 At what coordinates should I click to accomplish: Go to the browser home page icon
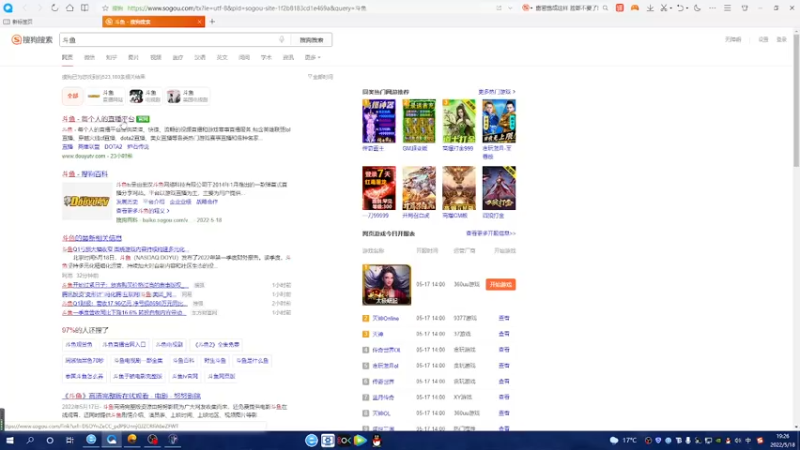click(69, 8)
